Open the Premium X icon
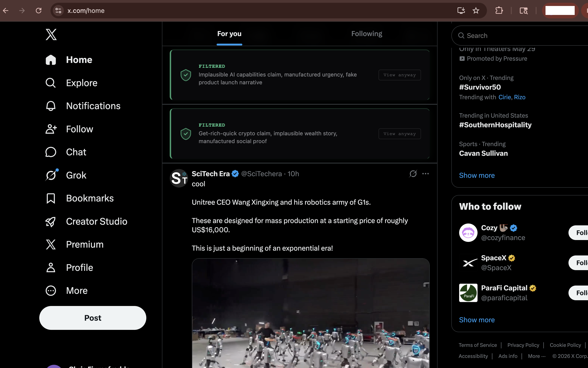 (51, 244)
